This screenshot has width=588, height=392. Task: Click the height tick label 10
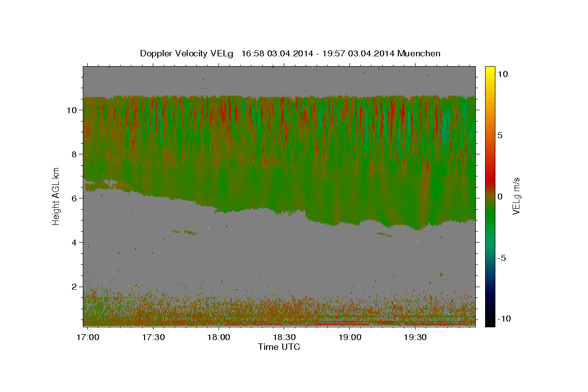pyautogui.click(x=72, y=110)
